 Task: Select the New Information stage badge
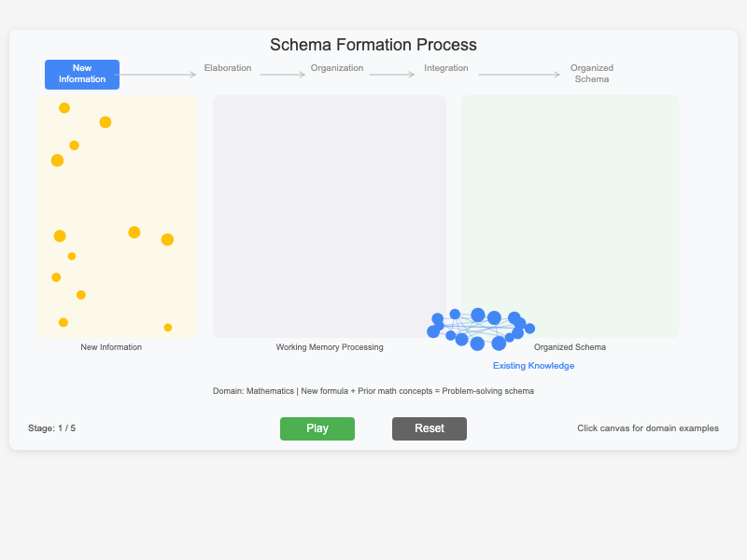coord(81,73)
